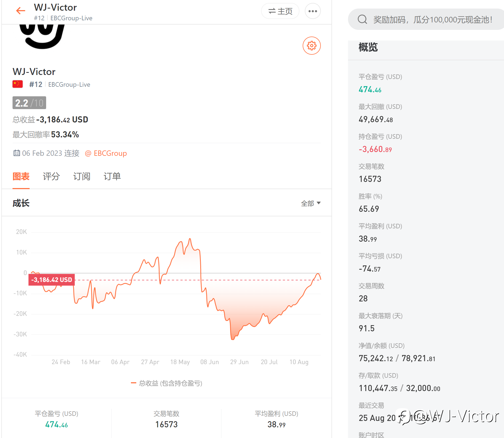Click the 概览 panel heading
504x438 pixels.
coord(368,47)
